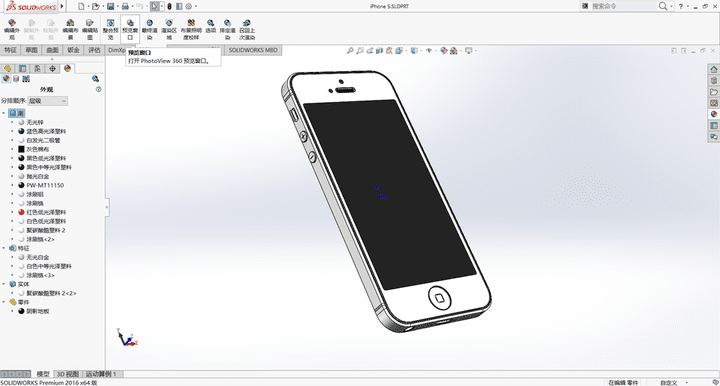Click the 排定渲染 Schedule Render tool
This screenshot has width=720, height=386.
227,29
